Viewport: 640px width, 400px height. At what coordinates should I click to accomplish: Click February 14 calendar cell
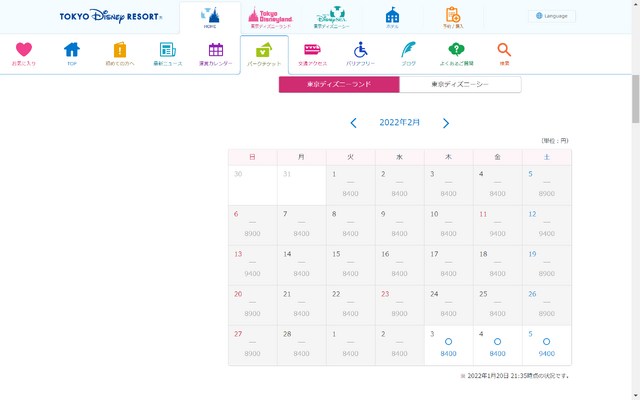(x=302, y=265)
